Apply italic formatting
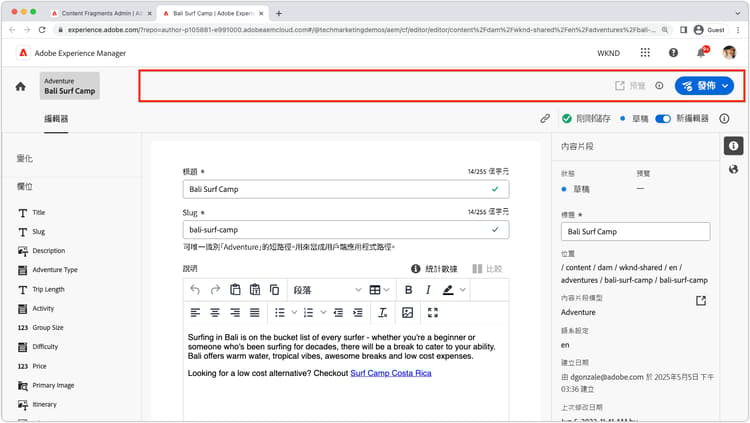This screenshot has width=750, height=423. [428, 289]
